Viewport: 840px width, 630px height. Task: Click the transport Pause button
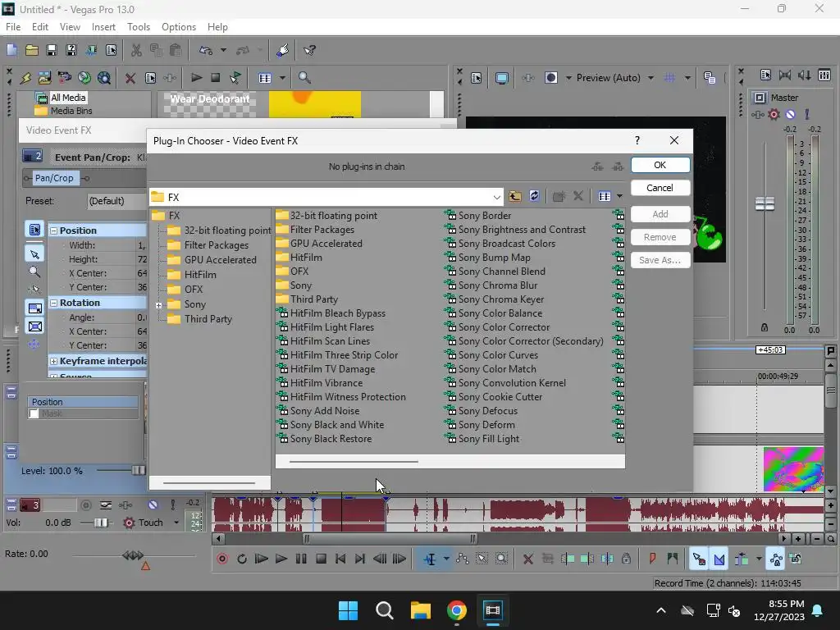301,559
